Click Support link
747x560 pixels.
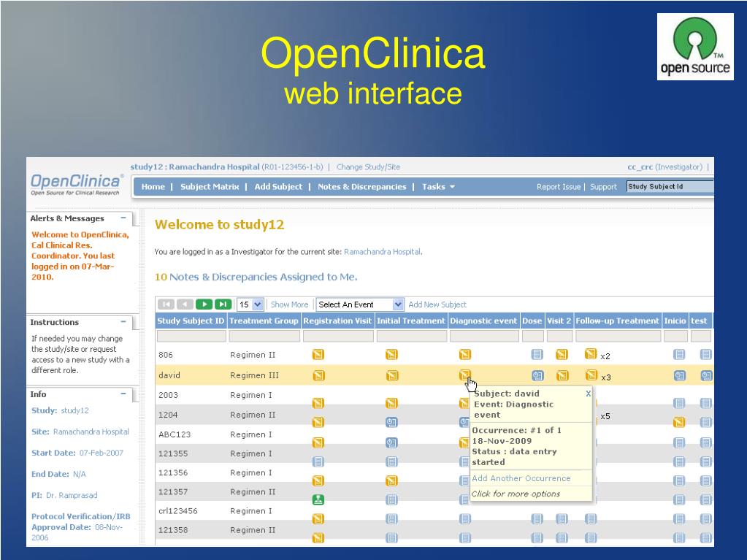[603, 187]
